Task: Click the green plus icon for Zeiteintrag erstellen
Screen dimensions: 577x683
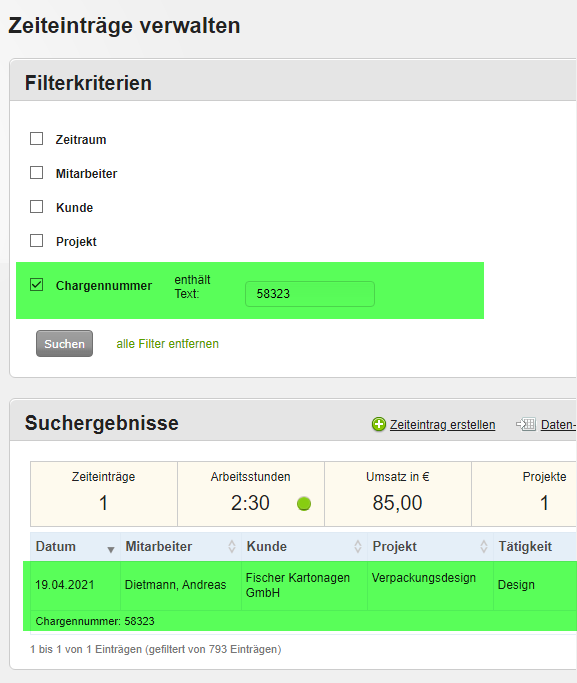Action: [x=378, y=424]
